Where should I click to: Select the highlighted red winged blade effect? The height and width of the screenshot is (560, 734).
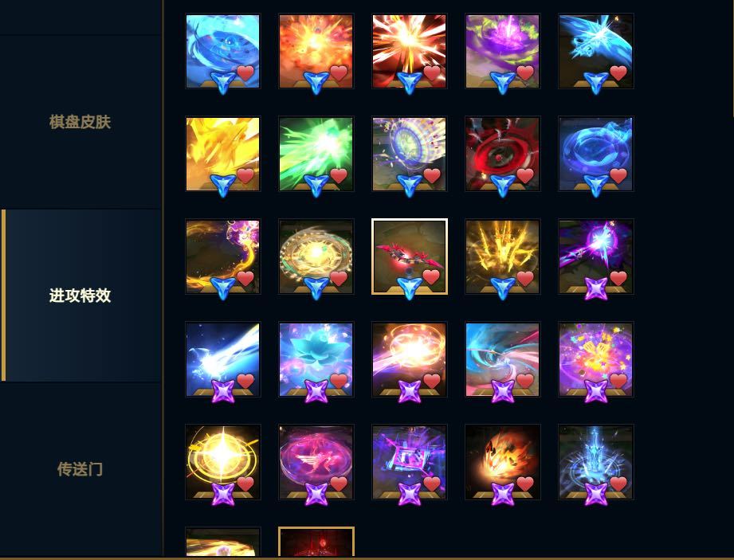point(409,257)
